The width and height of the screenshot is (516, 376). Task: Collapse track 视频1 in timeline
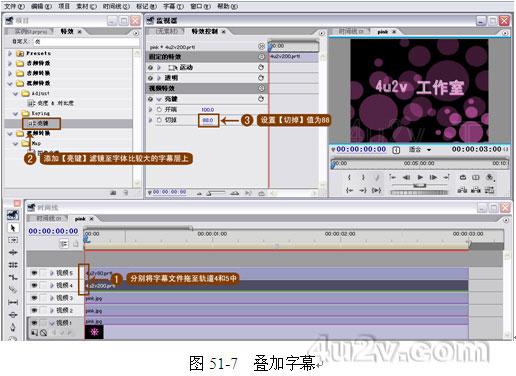52,323
